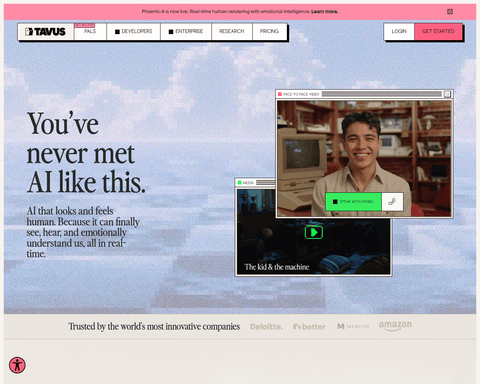Click the Face-to-Face Video window corner icon
Image resolution: width=480 pixels, height=384 pixels.
[447, 94]
